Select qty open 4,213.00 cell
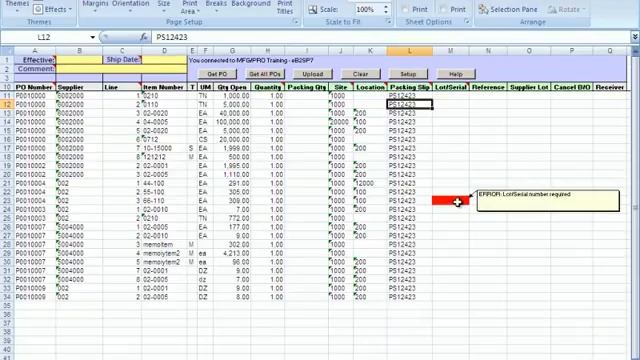The height and width of the screenshot is (360, 640). [x=232, y=253]
